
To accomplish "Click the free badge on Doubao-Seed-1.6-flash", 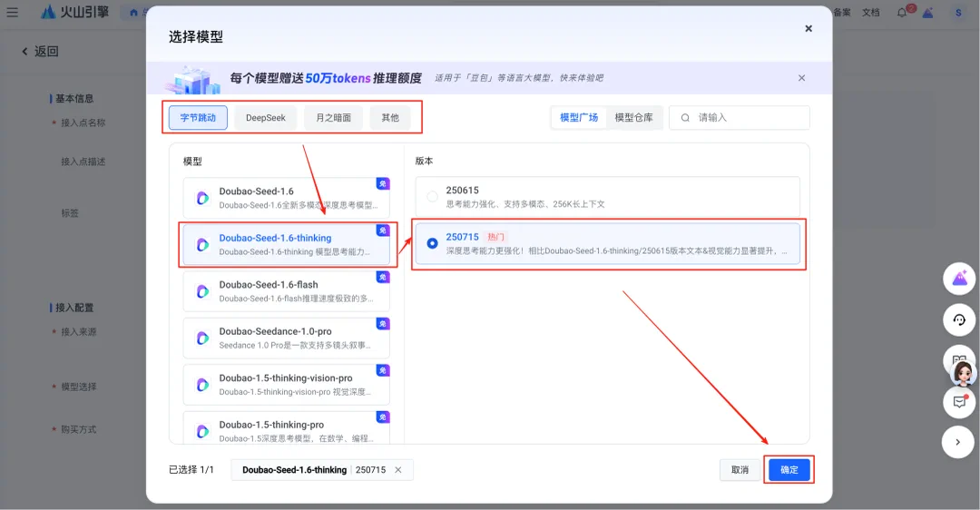I will click(383, 277).
